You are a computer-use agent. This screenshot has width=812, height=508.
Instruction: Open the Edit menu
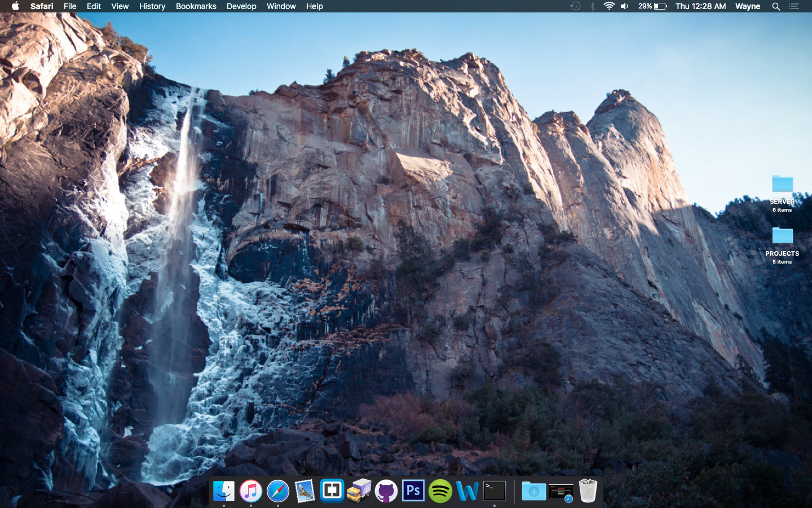click(94, 6)
